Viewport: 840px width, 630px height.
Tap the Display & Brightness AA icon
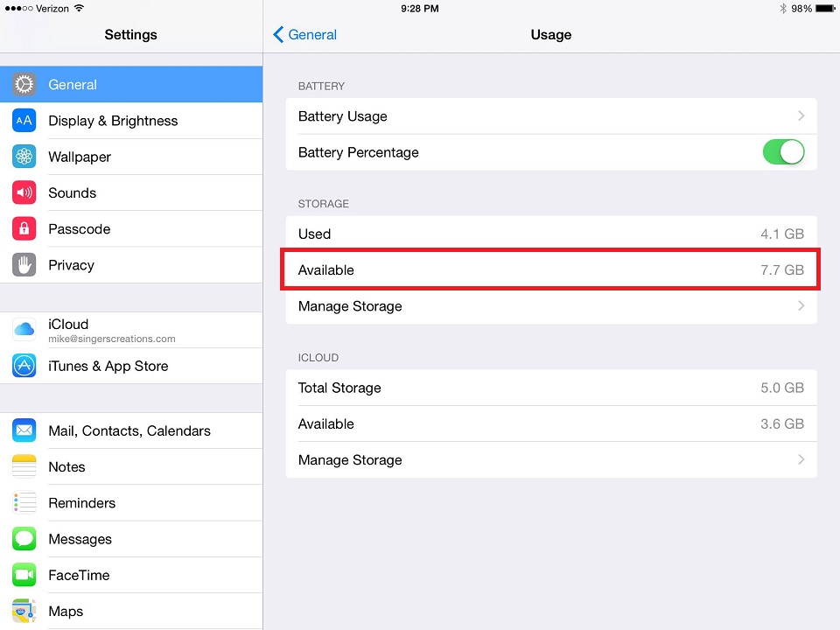pyautogui.click(x=24, y=121)
